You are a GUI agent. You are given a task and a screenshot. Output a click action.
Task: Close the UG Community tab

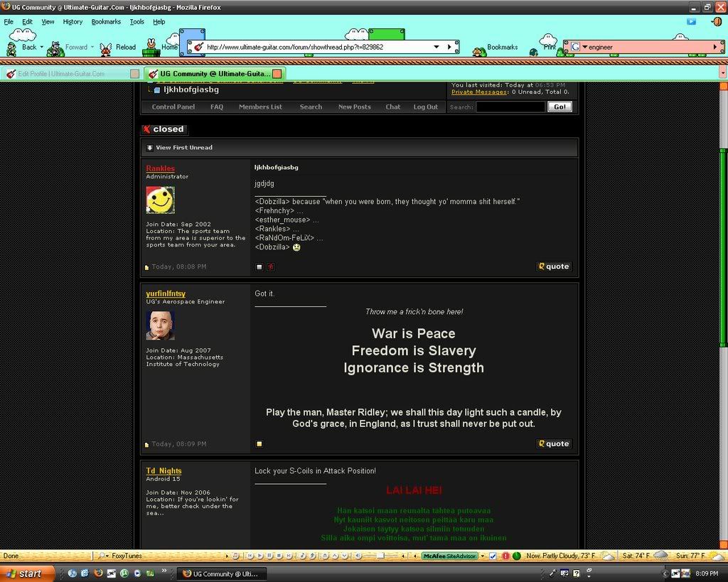pos(277,73)
